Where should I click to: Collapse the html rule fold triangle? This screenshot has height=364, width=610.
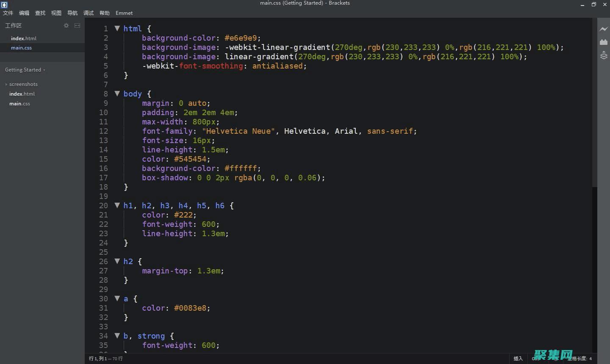117,28
